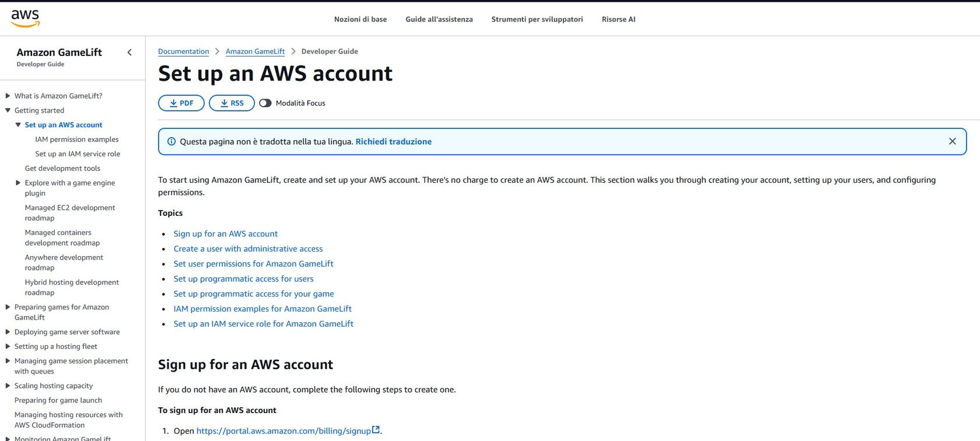Viewport: 980px width, 441px height.
Task: Open 'Guide all'assistenza' menu
Action: click(x=439, y=19)
